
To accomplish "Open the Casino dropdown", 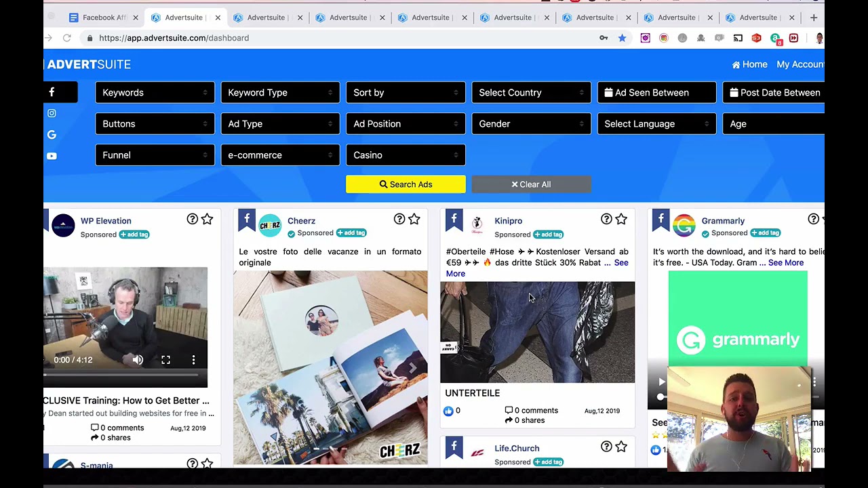I will tap(406, 155).
